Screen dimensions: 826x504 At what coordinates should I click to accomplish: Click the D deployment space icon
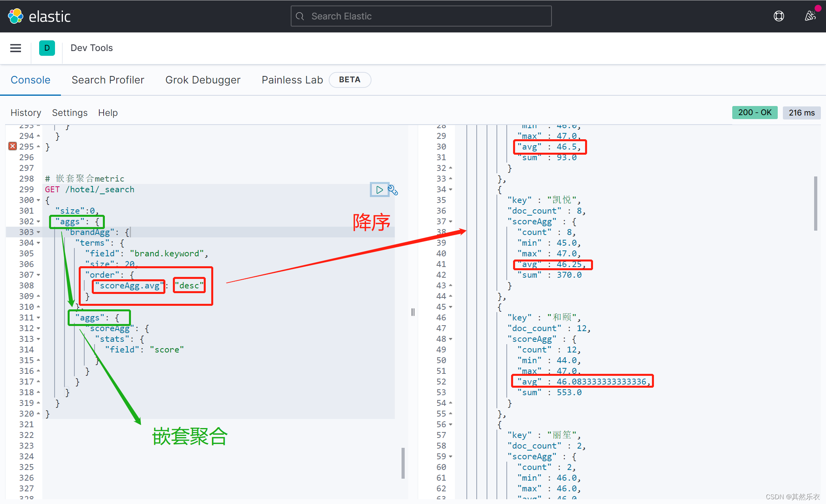click(47, 48)
